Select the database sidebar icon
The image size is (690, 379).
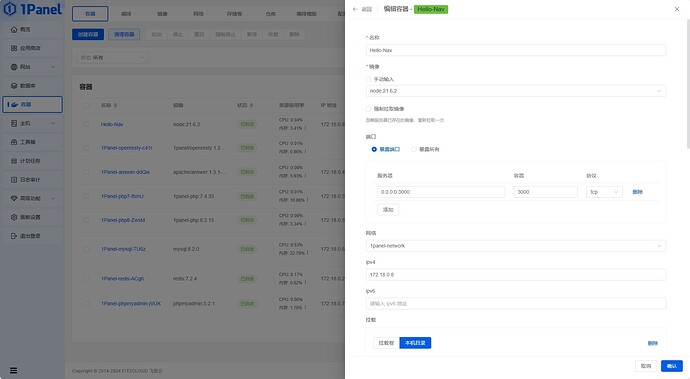click(x=14, y=86)
